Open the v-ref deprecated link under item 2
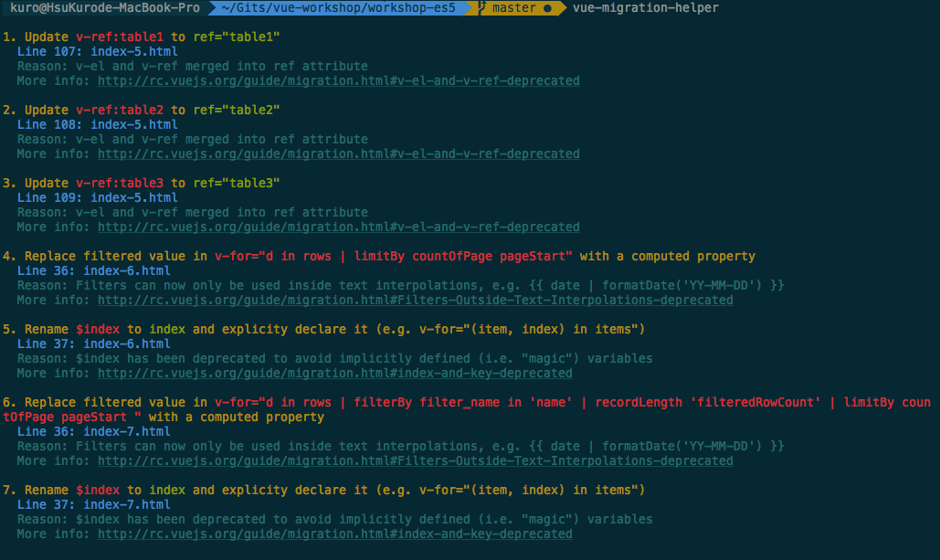Image resolution: width=940 pixels, height=560 pixels. (x=338, y=154)
